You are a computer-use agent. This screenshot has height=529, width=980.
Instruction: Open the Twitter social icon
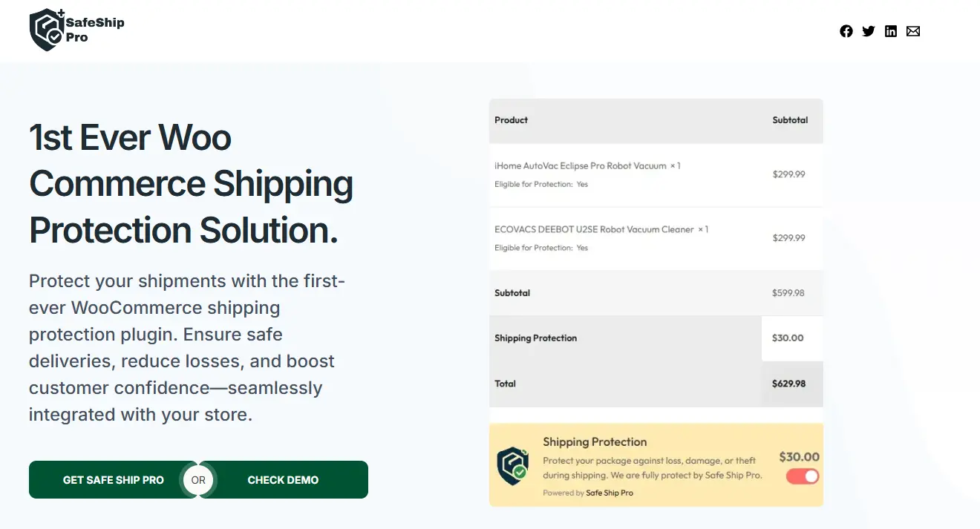point(869,31)
